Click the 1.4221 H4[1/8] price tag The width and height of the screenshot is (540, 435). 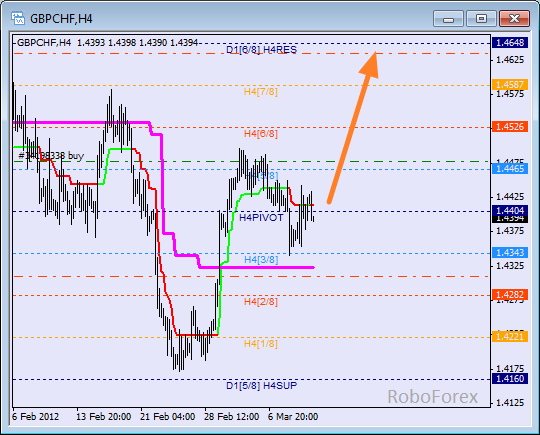click(510, 336)
